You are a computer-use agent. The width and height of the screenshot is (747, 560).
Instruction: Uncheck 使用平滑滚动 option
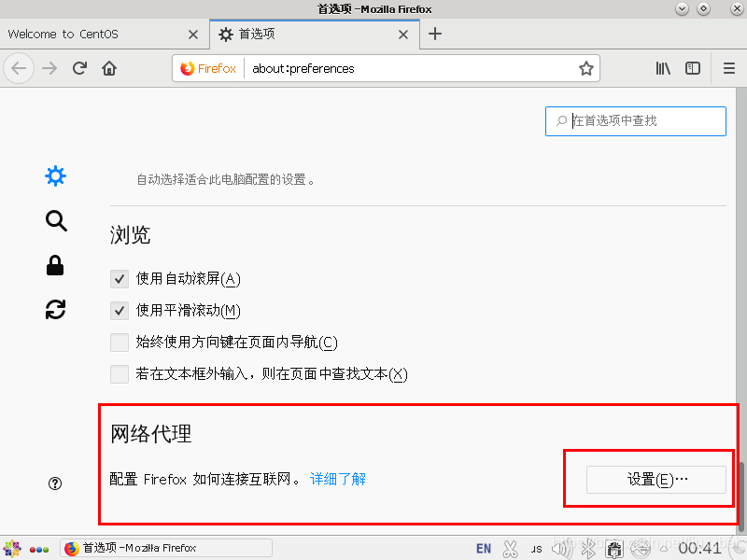pyautogui.click(x=120, y=311)
